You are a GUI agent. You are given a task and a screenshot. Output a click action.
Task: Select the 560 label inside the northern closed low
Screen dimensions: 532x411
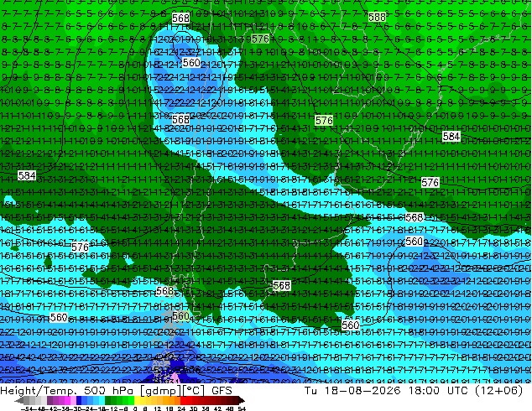(191, 63)
